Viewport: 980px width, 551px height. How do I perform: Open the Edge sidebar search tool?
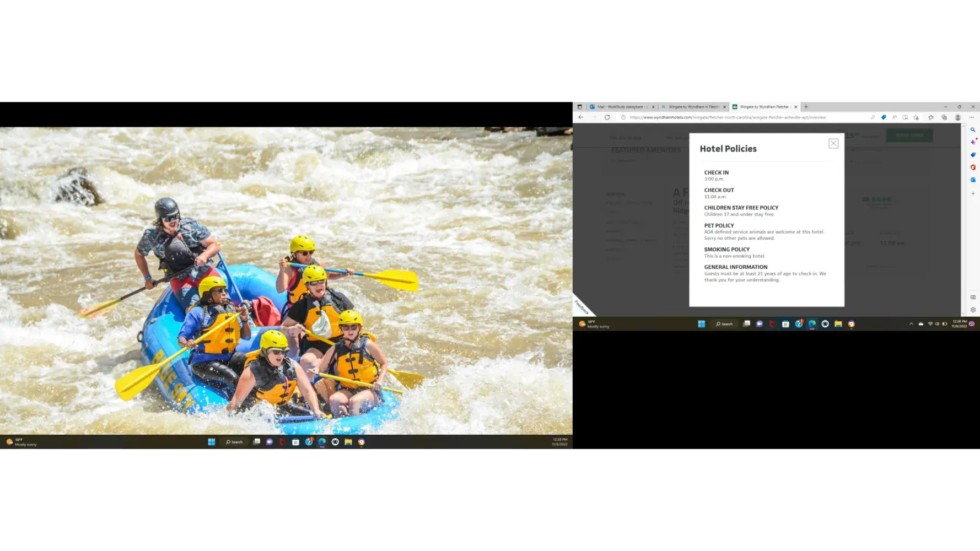point(973,130)
